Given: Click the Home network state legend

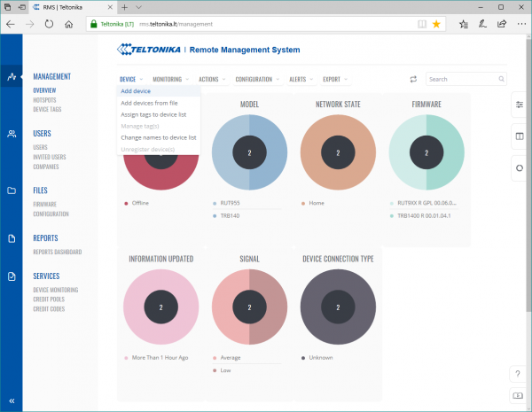Looking at the screenshot, I should 313,203.
